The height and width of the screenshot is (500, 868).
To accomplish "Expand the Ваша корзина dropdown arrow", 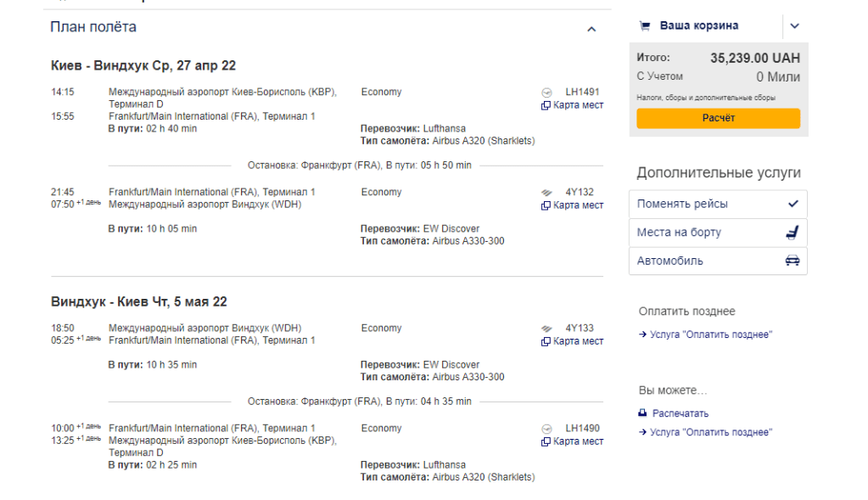I will tap(794, 25).
